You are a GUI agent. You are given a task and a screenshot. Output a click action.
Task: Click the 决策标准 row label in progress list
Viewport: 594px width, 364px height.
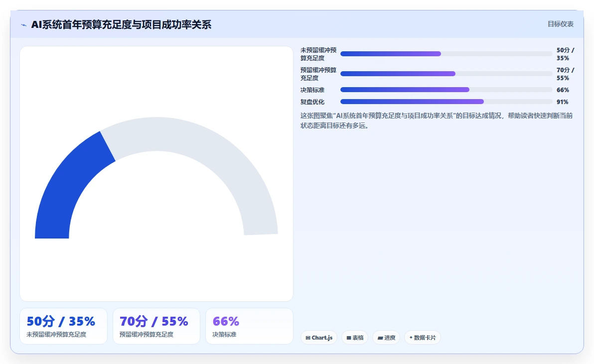click(312, 90)
